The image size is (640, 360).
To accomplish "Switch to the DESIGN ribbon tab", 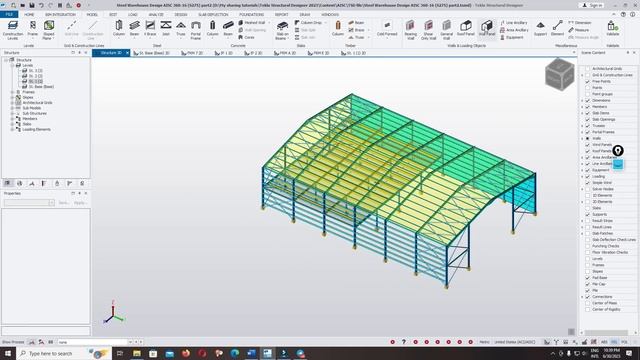I will click(x=181, y=14).
